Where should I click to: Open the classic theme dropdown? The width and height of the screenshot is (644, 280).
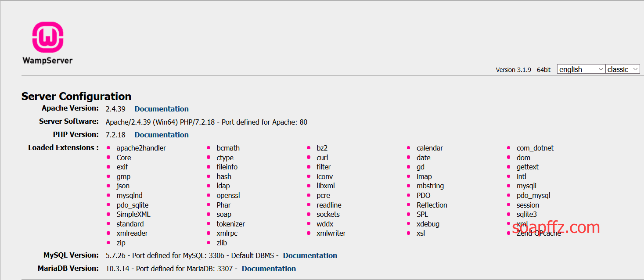point(622,69)
